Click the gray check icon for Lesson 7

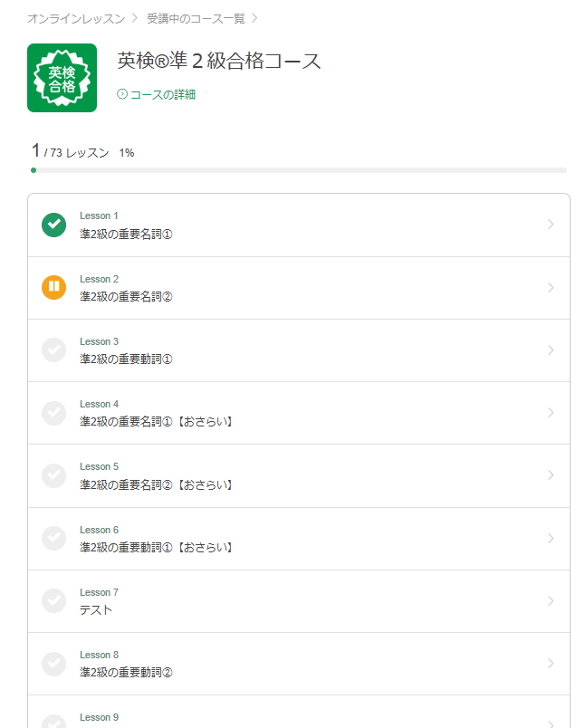point(54,600)
